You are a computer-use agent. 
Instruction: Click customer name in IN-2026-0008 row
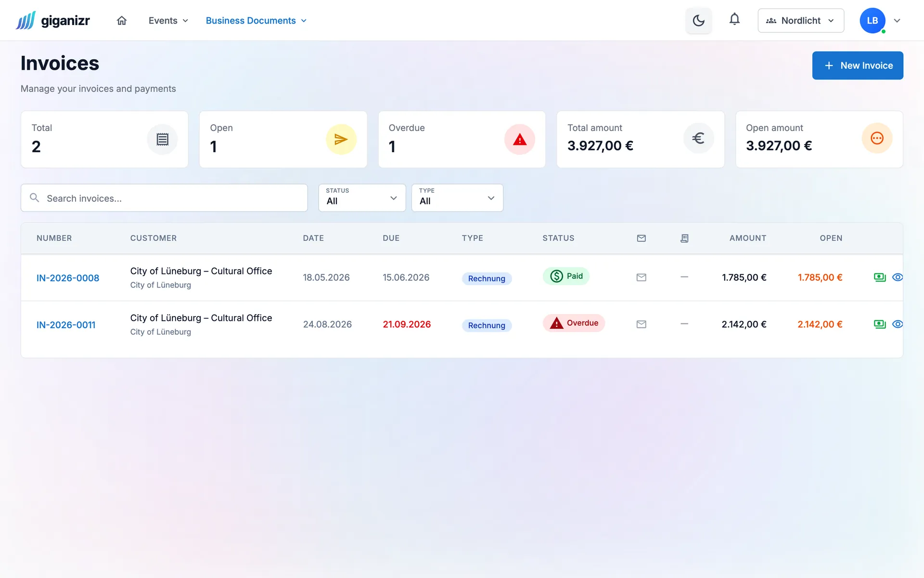click(x=201, y=271)
